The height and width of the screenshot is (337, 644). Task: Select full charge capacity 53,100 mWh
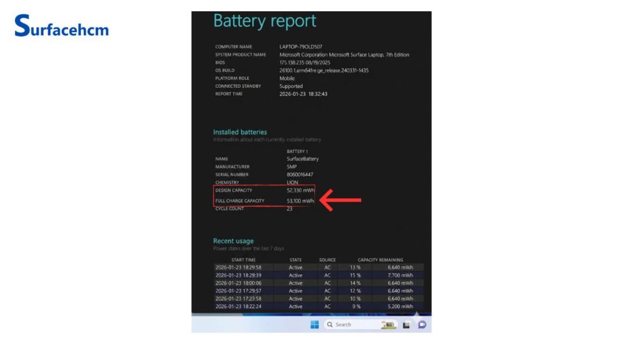301,201
